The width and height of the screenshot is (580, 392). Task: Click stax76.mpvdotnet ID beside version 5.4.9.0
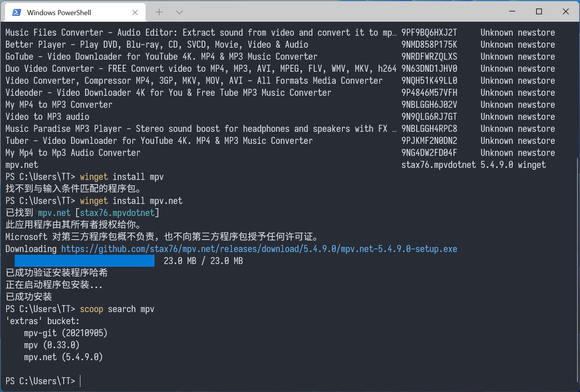coord(438,165)
